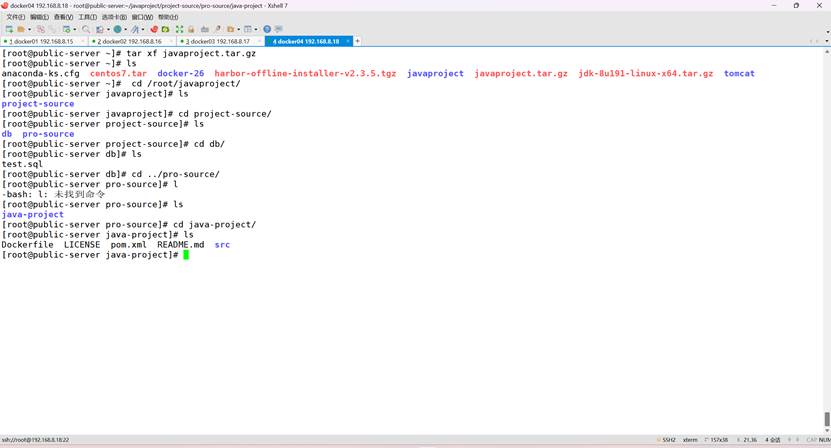Expand the Layout icon dropdown arrow
This screenshot has width=831, height=448.
tap(256, 29)
